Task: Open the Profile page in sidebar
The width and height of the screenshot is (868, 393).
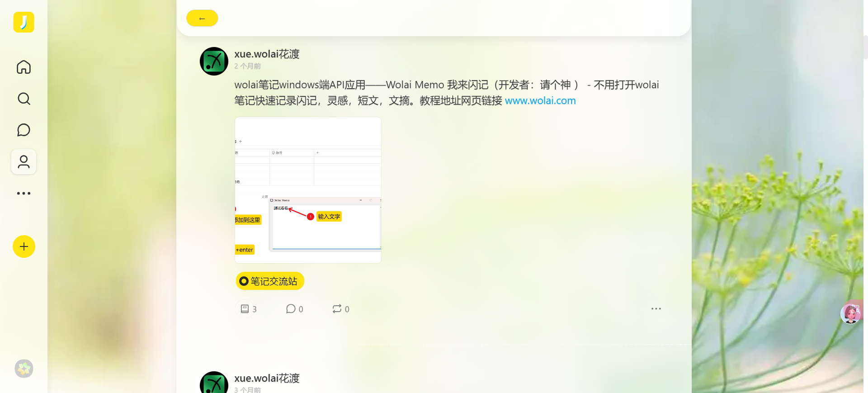Action: (x=24, y=162)
